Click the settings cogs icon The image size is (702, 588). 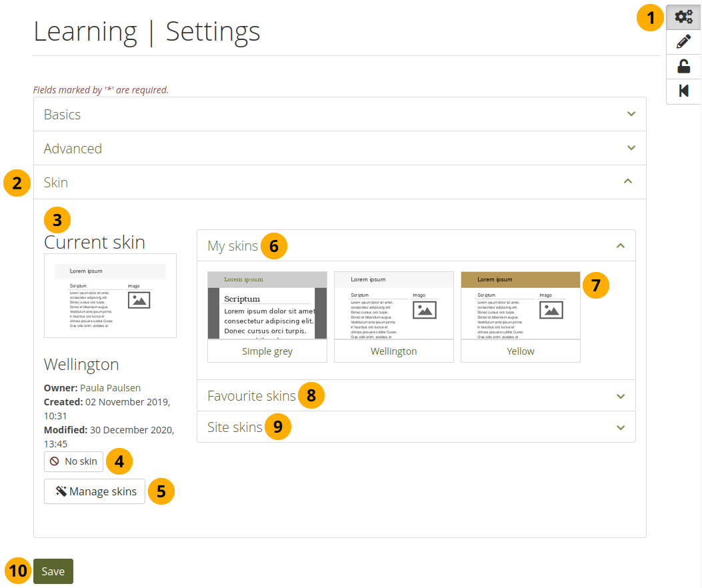[683, 18]
